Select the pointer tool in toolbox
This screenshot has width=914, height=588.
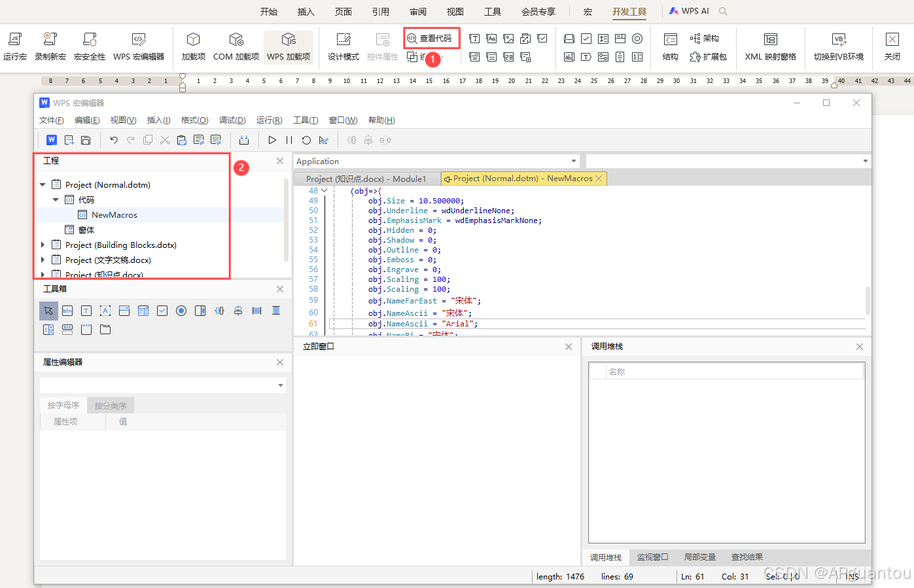pos(48,311)
